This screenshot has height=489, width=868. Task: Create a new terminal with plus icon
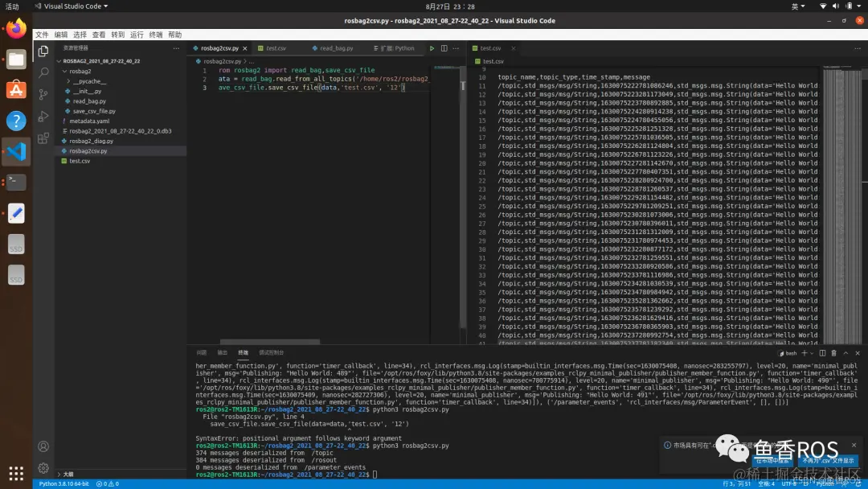(x=805, y=353)
